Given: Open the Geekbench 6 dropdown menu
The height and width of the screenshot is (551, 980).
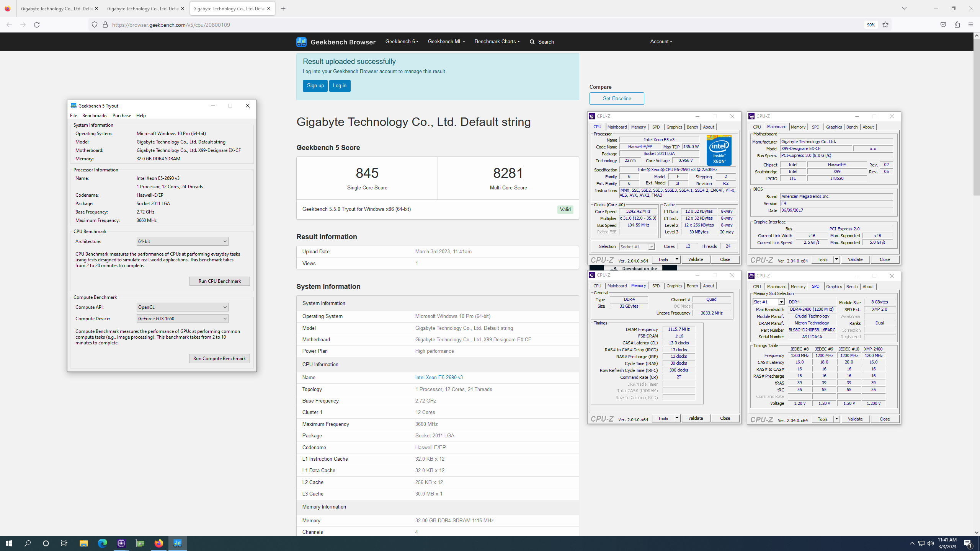Looking at the screenshot, I should click(402, 41).
